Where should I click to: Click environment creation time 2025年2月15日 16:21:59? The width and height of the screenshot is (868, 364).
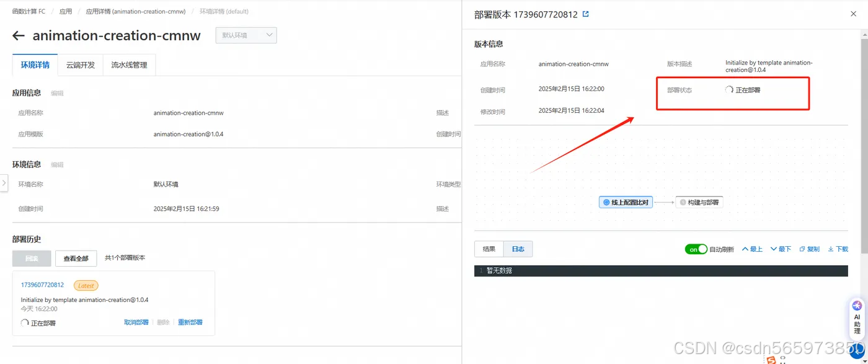187,209
